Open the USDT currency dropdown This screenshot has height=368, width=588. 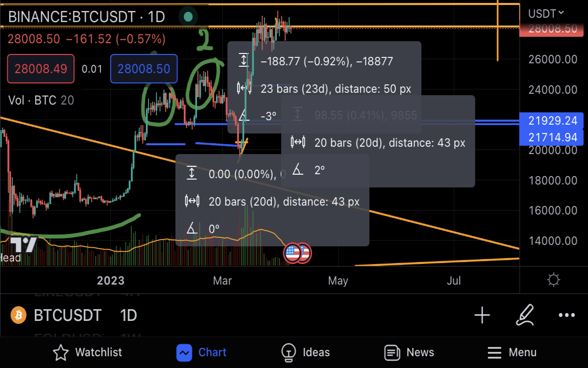point(546,13)
